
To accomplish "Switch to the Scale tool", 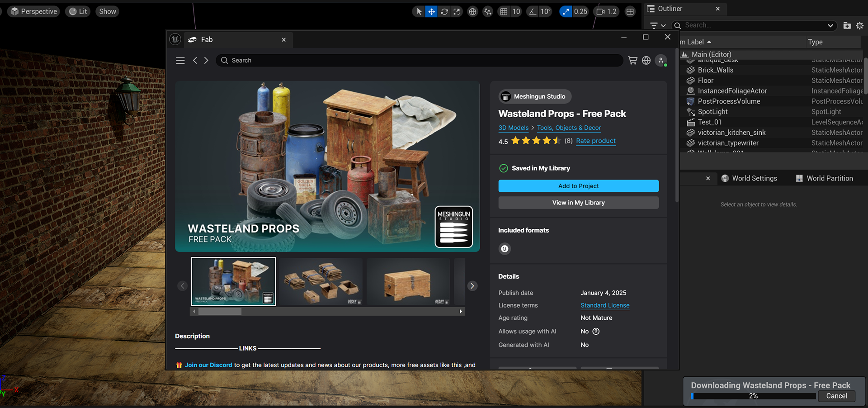I will [457, 11].
